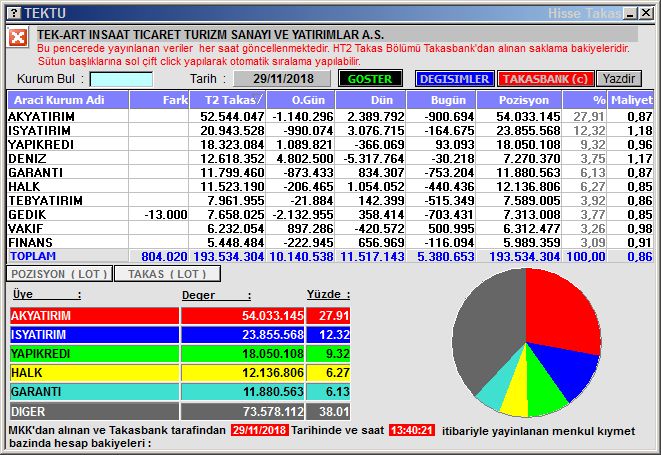Screen dimensions: 661x455
Task: Sort by Fark column header
Action: point(159,100)
